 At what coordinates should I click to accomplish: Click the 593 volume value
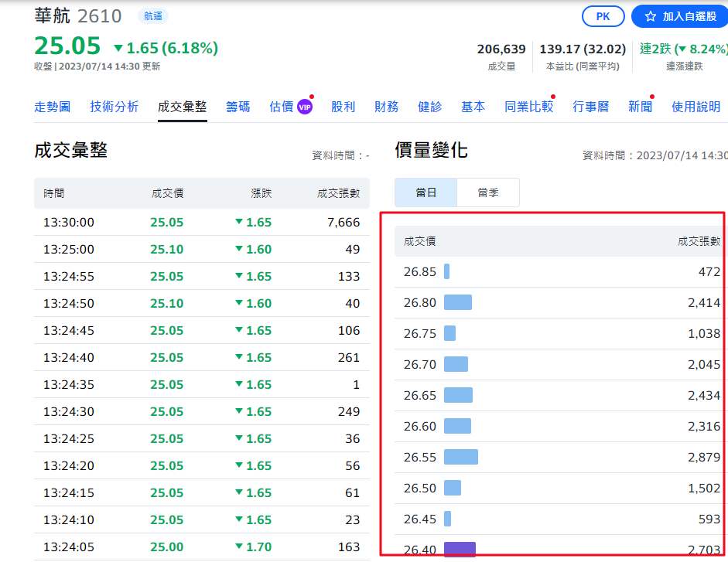709,519
